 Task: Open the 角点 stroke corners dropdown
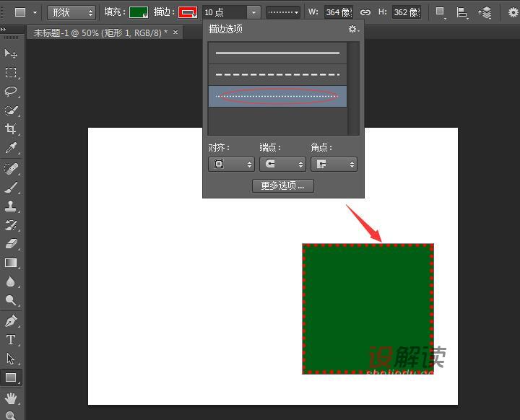pyautogui.click(x=334, y=165)
